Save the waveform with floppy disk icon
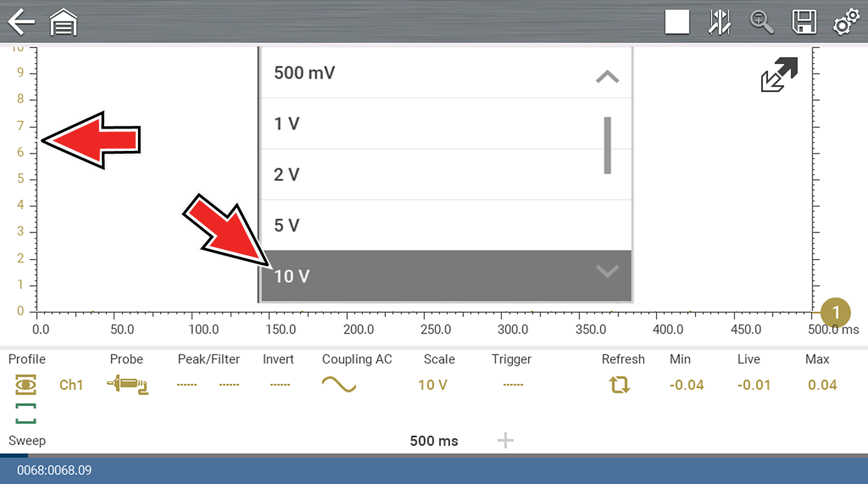The image size is (868, 484). (804, 22)
